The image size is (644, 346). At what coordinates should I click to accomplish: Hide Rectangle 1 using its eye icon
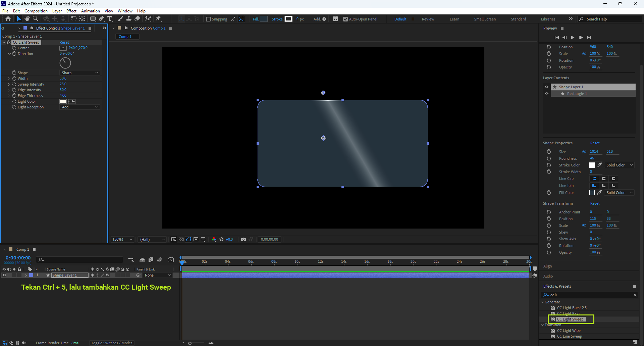pyautogui.click(x=547, y=94)
